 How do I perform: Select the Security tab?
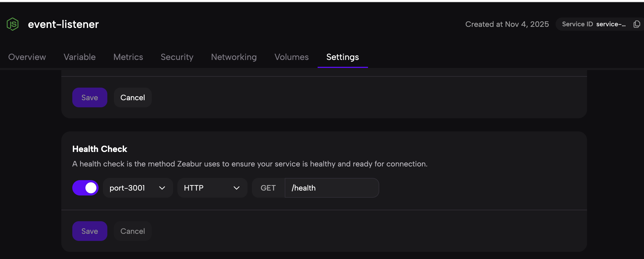(x=177, y=57)
